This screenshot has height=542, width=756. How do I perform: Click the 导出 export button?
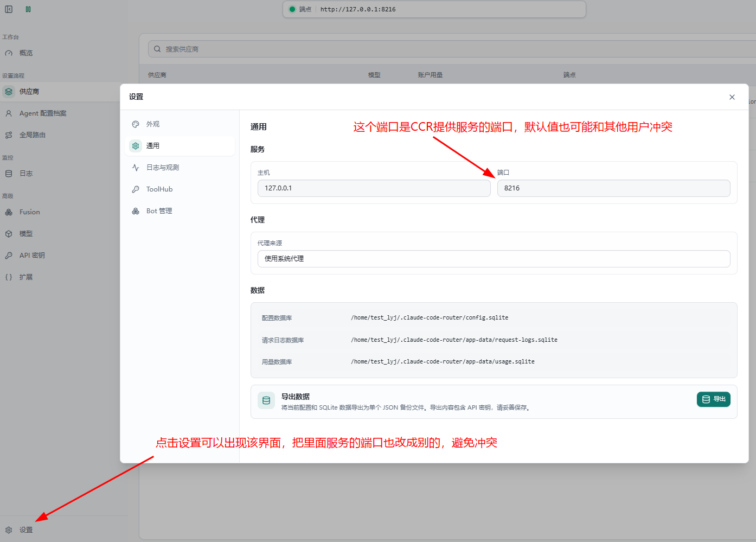point(714,399)
